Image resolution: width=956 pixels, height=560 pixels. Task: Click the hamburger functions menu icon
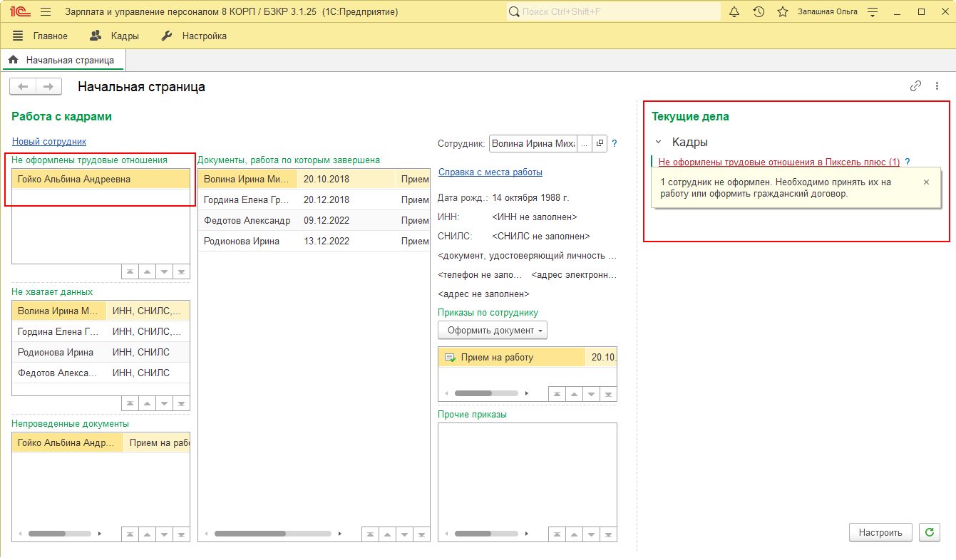pyautogui.click(x=46, y=12)
